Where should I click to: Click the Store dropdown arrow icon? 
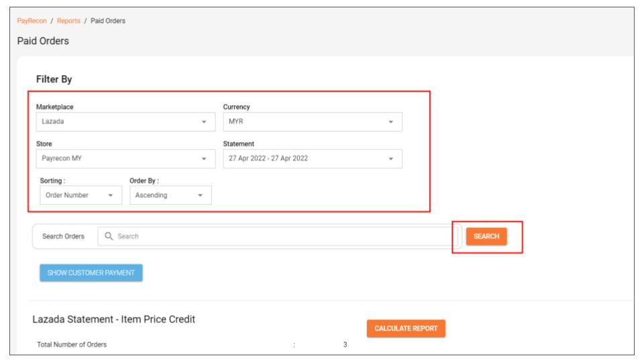(204, 159)
